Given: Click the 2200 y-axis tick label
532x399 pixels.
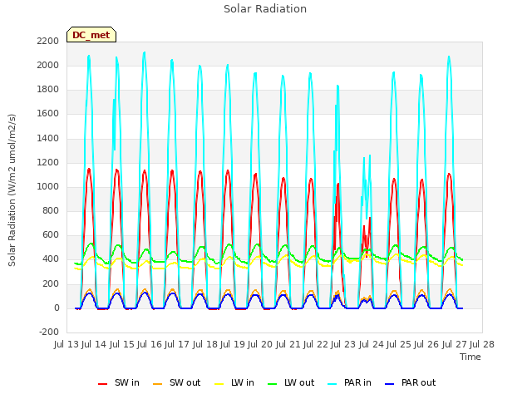Looking at the screenshot, I should click(x=48, y=41).
